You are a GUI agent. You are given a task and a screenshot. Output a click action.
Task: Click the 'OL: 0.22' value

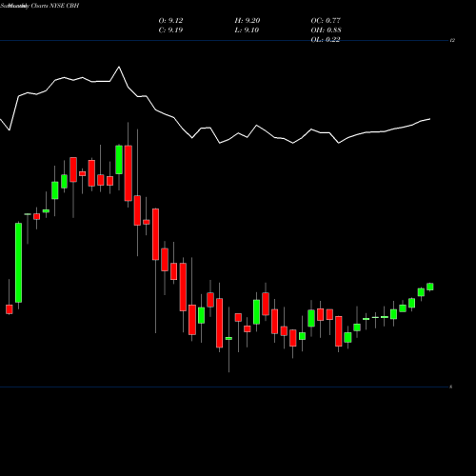point(326,39)
